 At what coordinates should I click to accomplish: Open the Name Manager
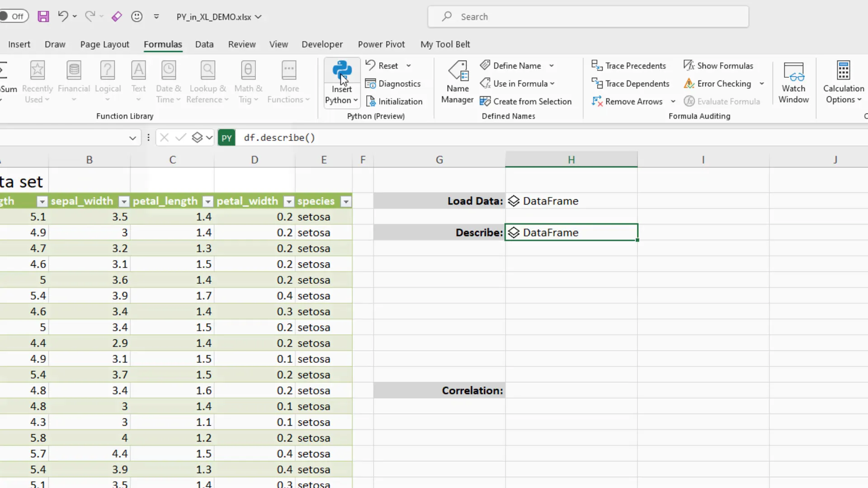pos(458,81)
